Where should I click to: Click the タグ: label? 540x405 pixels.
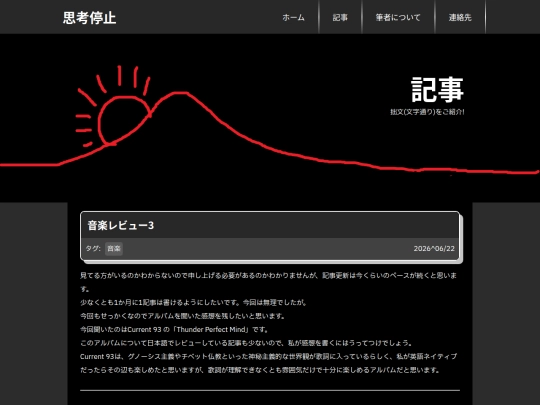click(x=93, y=248)
